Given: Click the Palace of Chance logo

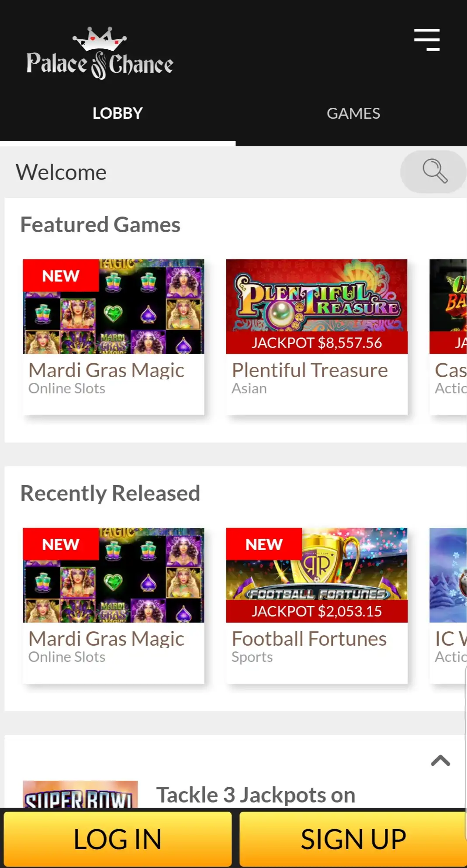Looking at the screenshot, I should pos(100,54).
